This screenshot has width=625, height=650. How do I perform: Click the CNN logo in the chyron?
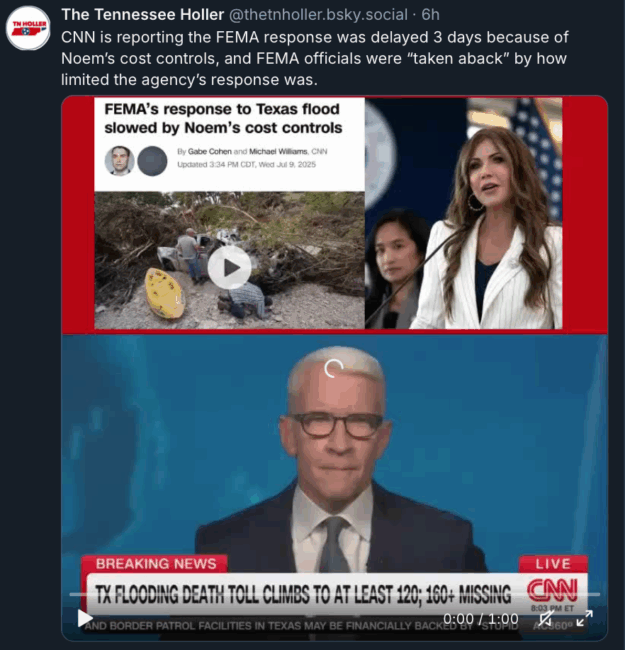[x=552, y=590]
